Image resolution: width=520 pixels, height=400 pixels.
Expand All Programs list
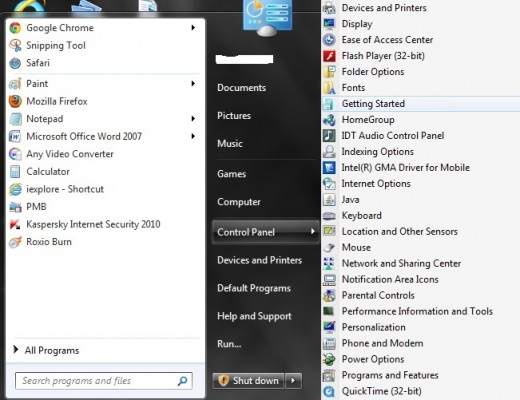click(x=47, y=350)
